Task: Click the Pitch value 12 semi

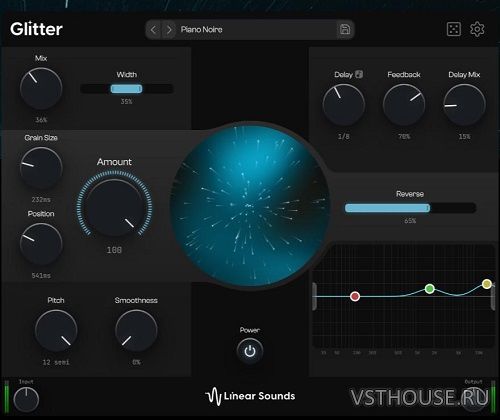Action: [x=56, y=362]
